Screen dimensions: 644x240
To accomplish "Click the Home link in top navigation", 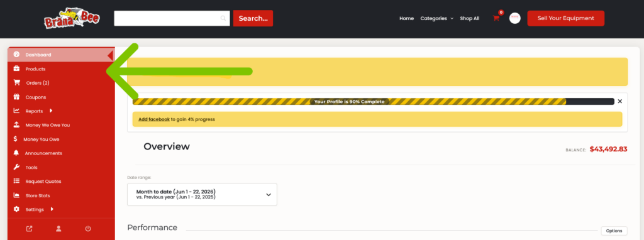I will pos(407,18).
